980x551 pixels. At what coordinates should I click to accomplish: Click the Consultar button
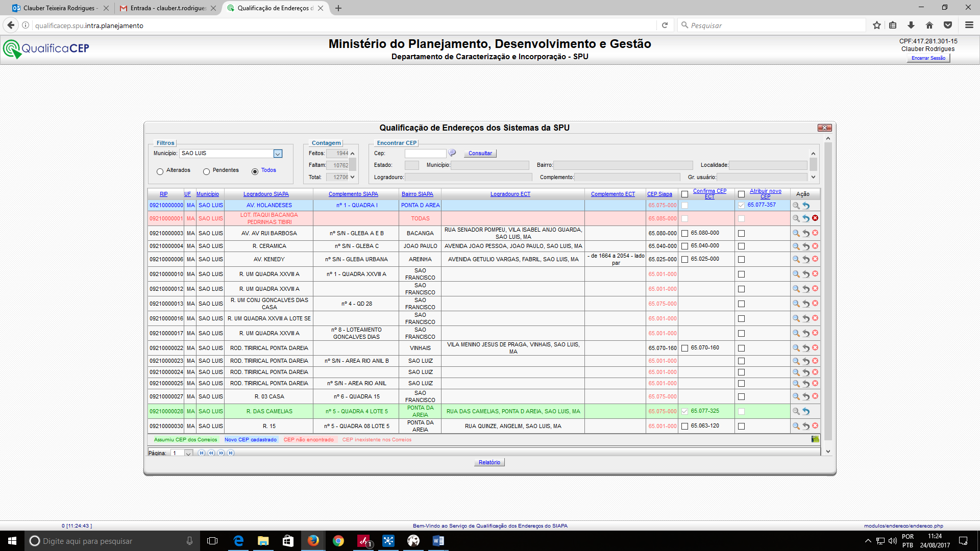480,153
